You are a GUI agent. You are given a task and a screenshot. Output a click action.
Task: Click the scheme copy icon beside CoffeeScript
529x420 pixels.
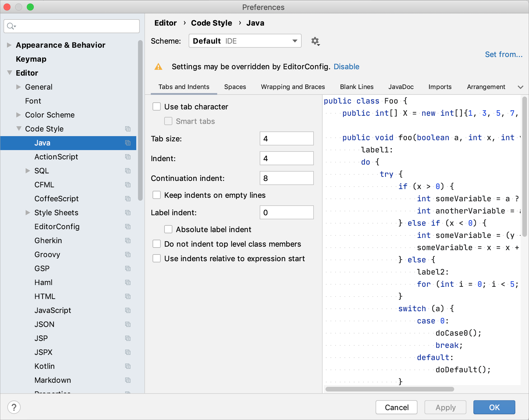coord(128,199)
